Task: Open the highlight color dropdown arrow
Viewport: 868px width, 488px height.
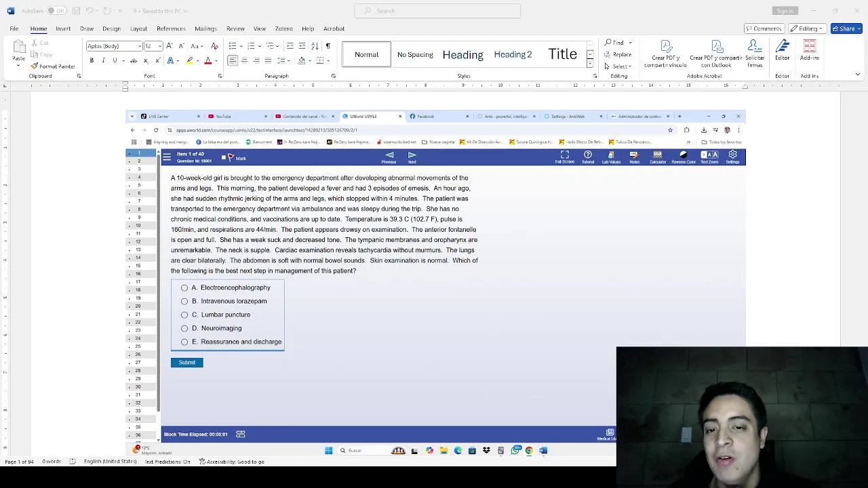Action: point(198,60)
